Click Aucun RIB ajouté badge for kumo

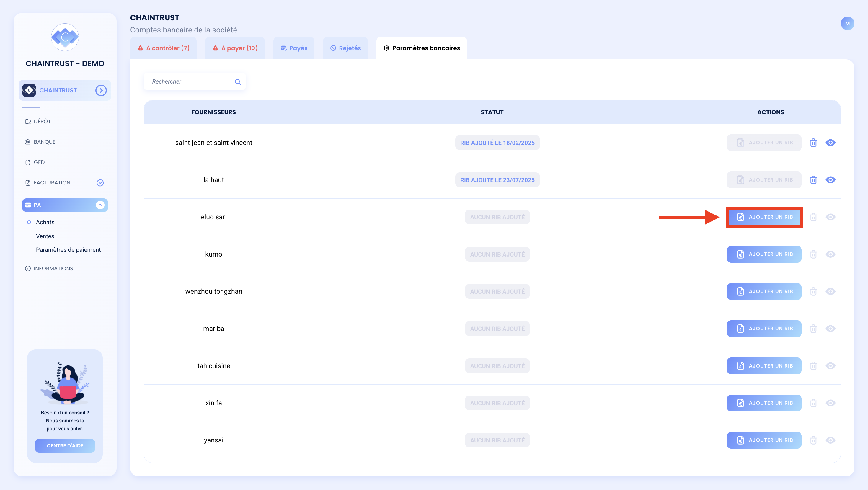497,254
